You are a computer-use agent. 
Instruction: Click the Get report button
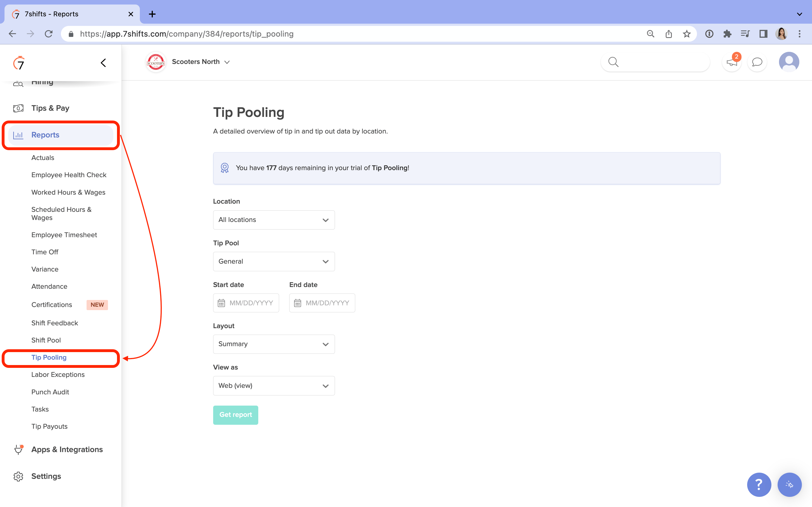(x=235, y=415)
